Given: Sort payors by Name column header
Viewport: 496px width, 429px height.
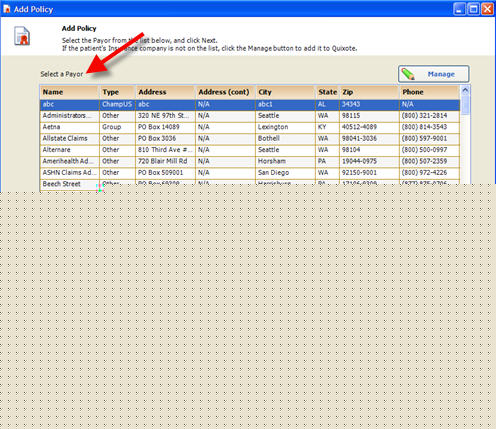Looking at the screenshot, I should click(x=70, y=92).
